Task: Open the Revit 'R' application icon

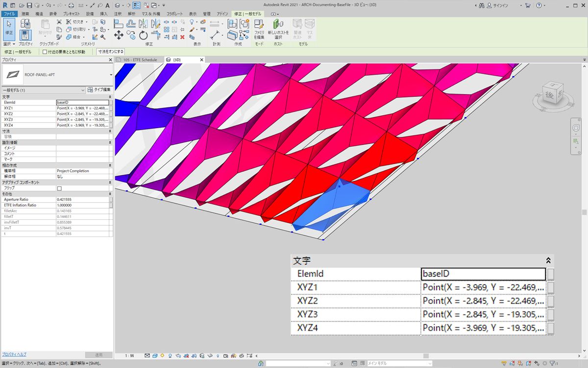Action: tap(5, 5)
